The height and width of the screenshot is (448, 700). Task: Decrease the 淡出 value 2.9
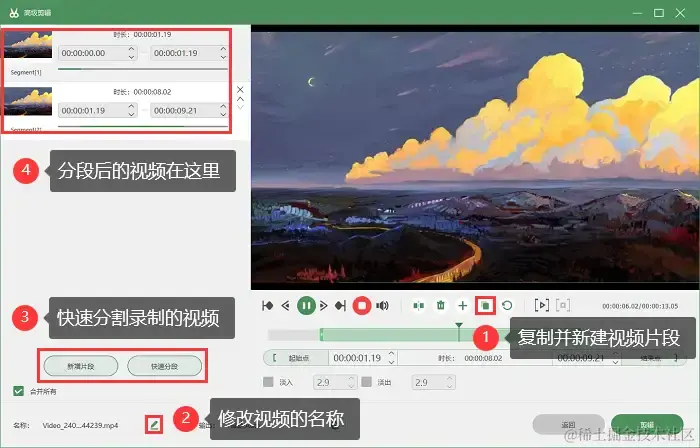[x=450, y=386]
